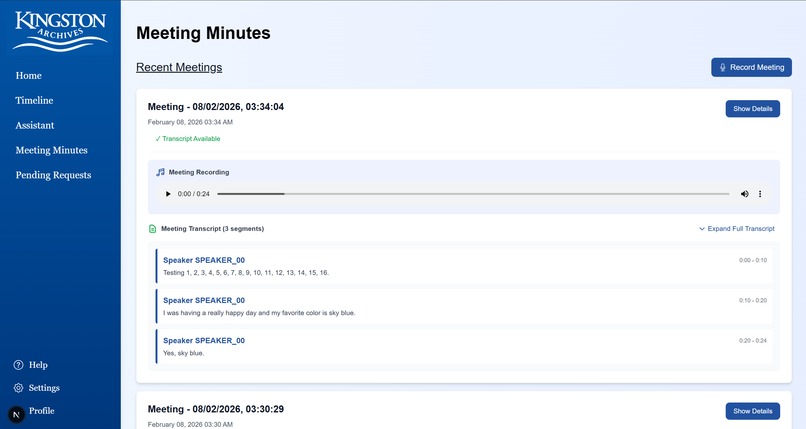Seek on the audio progress bar
This screenshot has width=806, height=429.
pos(473,194)
